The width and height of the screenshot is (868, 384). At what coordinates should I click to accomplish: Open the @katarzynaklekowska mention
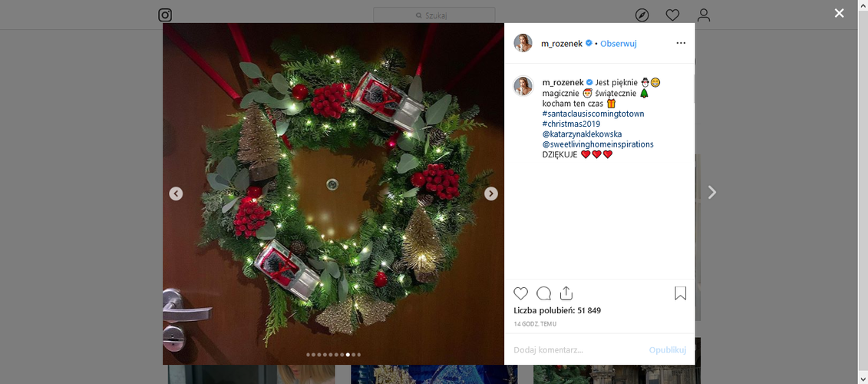coord(583,134)
